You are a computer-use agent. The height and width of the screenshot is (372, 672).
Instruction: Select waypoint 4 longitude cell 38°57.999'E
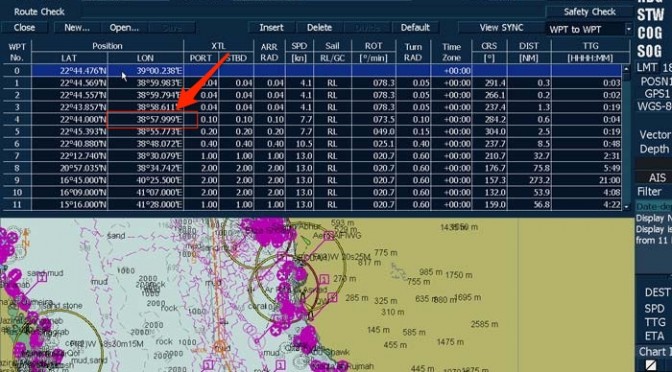[x=153, y=120]
